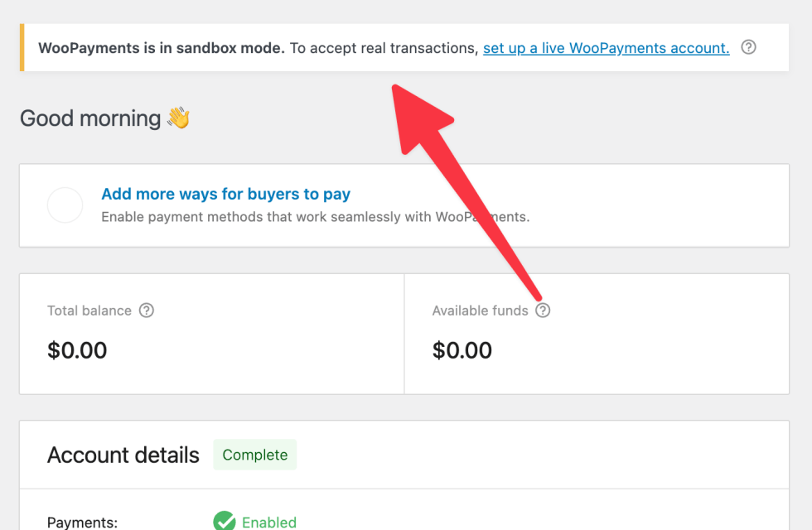
Task: Open the 'set up a live WooPayments account' link
Action: 606,48
